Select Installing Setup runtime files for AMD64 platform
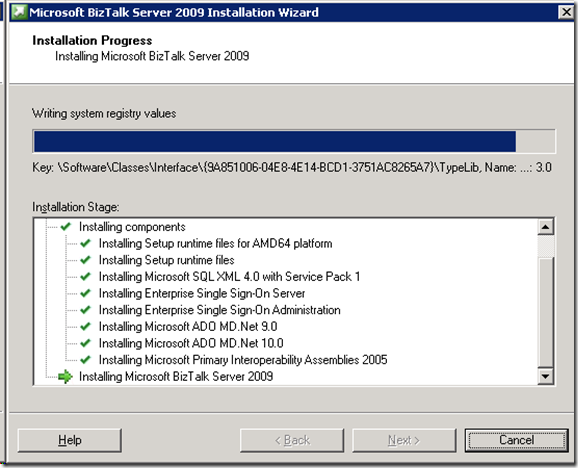 (215, 243)
